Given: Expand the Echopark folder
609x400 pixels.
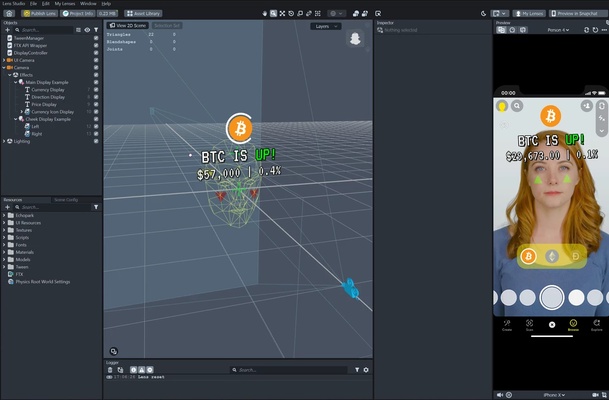Looking at the screenshot, I should [4, 215].
